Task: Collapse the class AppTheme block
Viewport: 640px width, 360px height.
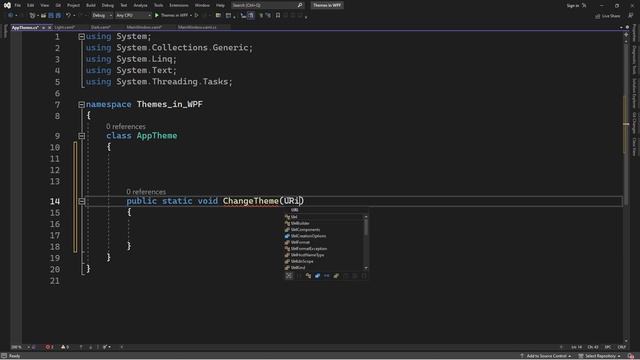Action: [x=82, y=136]
